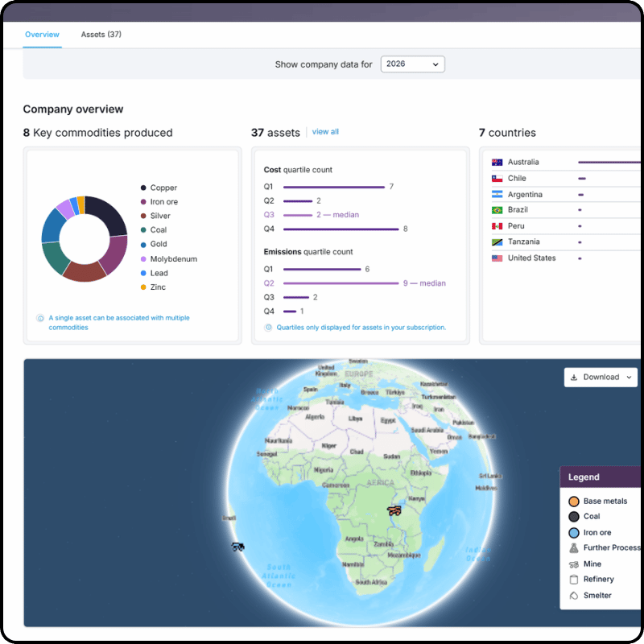Switch to the Overview tab
This screenshot has height=644, width=644.
[42, 35]
